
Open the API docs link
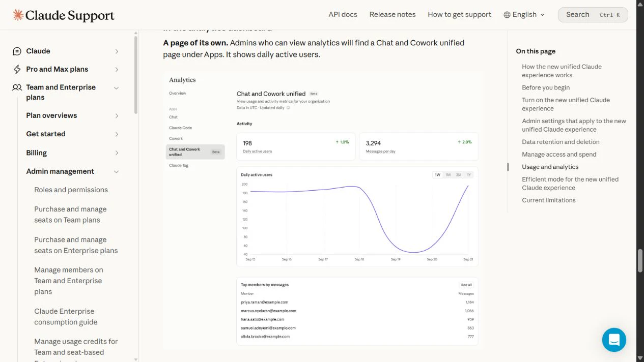point(343,14)
